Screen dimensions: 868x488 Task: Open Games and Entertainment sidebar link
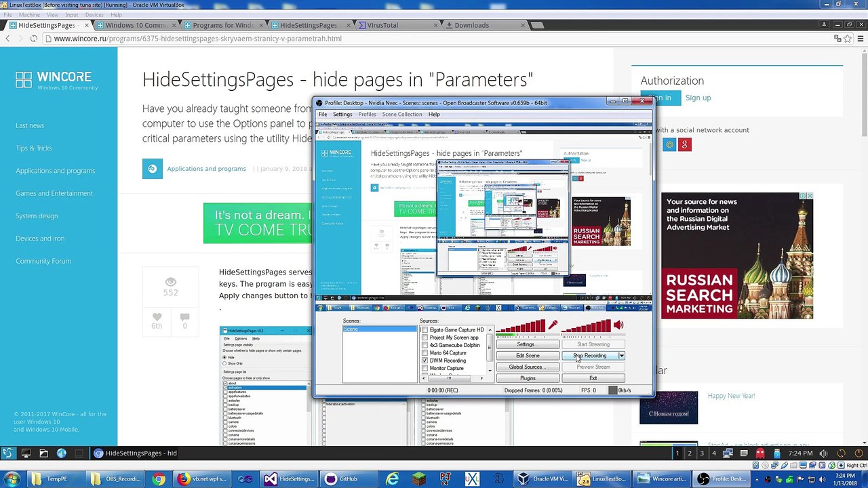point(54,193)
